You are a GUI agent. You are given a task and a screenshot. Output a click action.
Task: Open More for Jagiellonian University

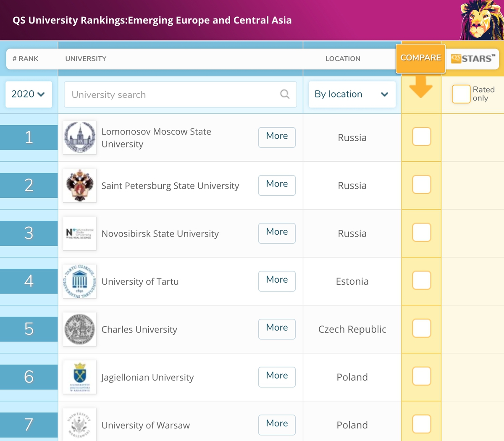coord(277,377)
